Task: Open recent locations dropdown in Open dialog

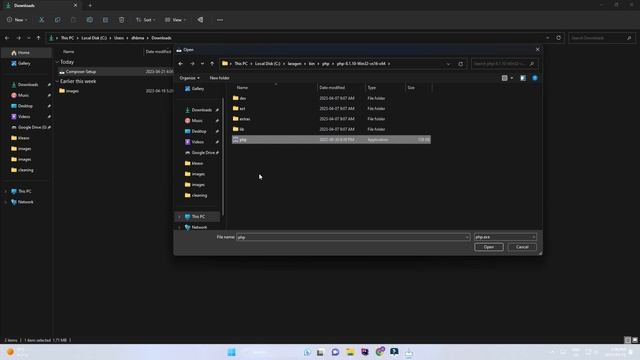Action: [x=202, y=64]
